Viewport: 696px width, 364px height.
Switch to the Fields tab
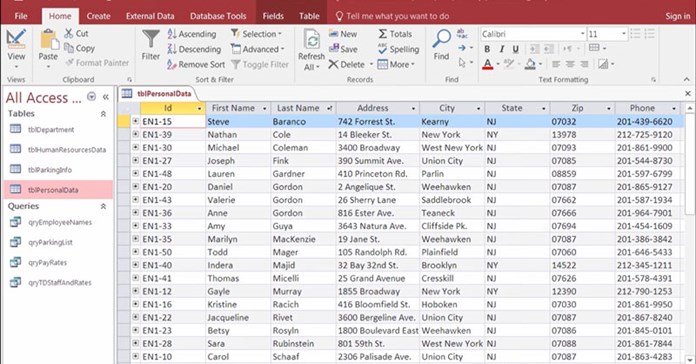point(273,16)
